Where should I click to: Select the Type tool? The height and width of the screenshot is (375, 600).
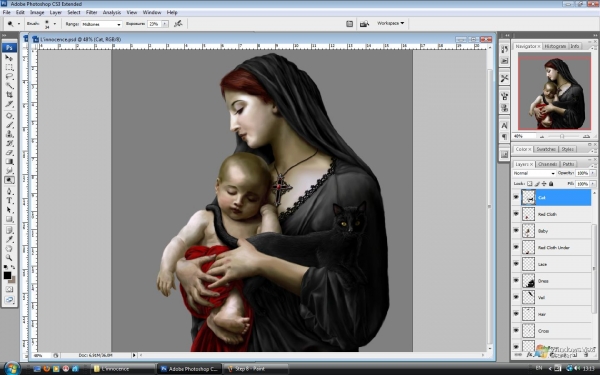9,201
